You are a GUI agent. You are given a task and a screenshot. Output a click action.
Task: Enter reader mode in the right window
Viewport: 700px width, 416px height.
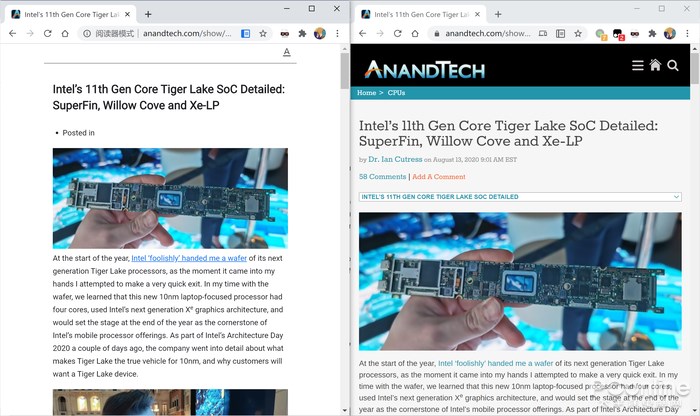[561, 33]
